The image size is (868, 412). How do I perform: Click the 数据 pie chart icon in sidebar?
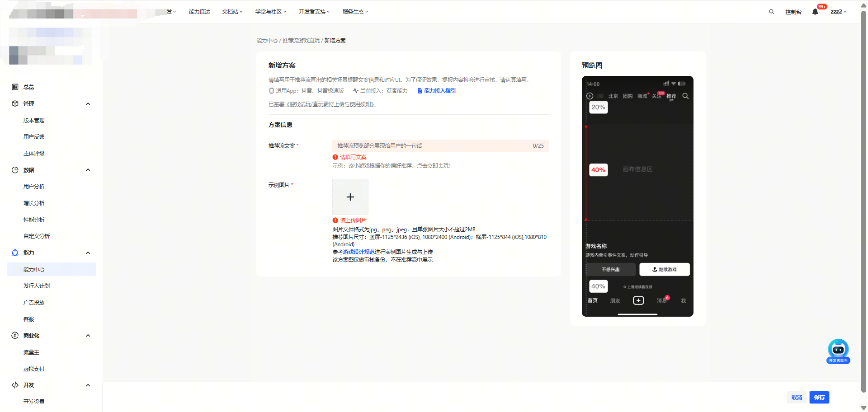point(15,170)
